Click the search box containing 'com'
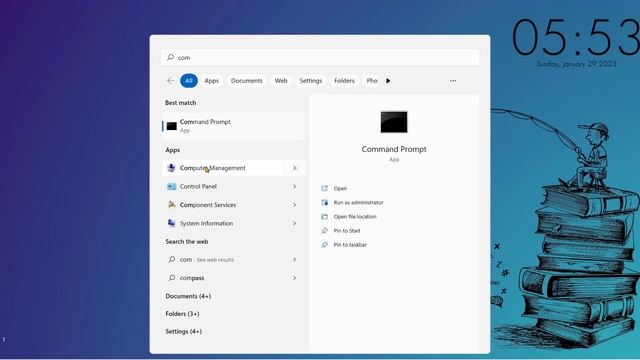 click(x=320, y=57)
